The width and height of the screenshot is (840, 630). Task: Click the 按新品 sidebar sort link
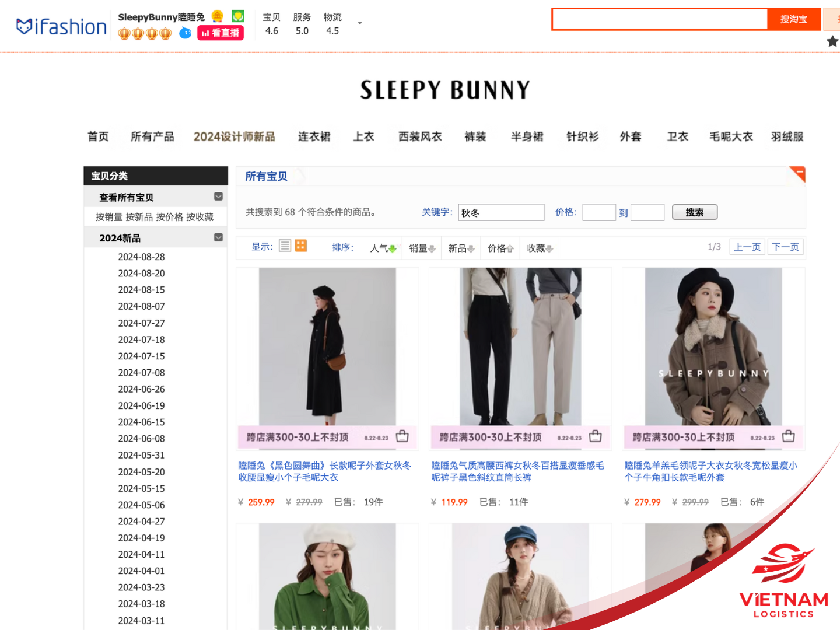(139, 217)
